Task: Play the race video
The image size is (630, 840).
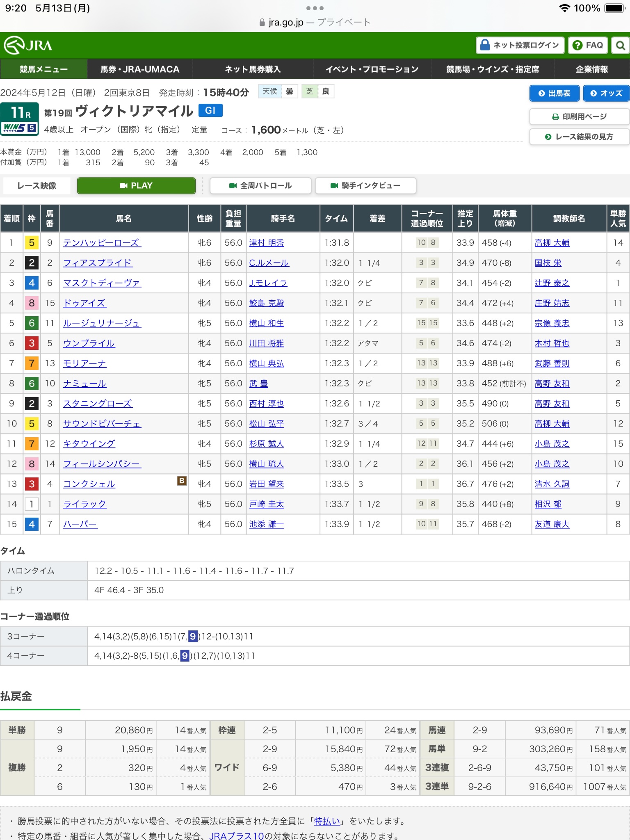Action: point(136,185)
